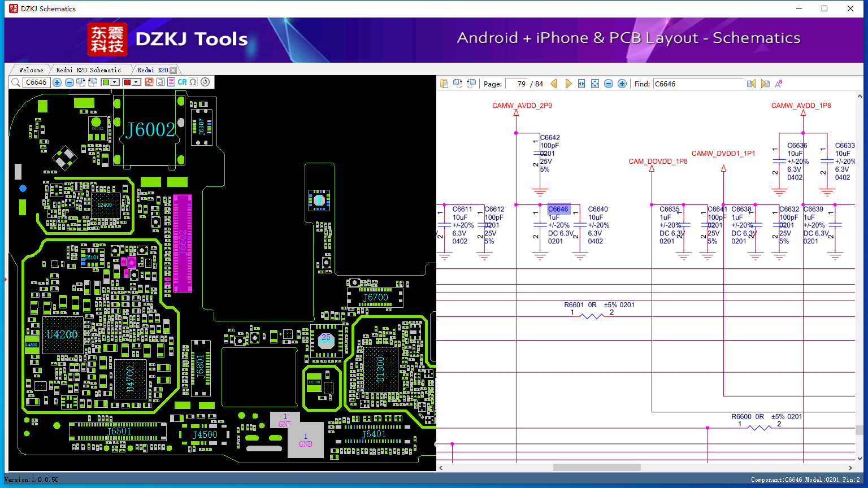Go to the previous schematic page
The height and width of the screenshot is (488, 868).
click(x=554, y=84)
